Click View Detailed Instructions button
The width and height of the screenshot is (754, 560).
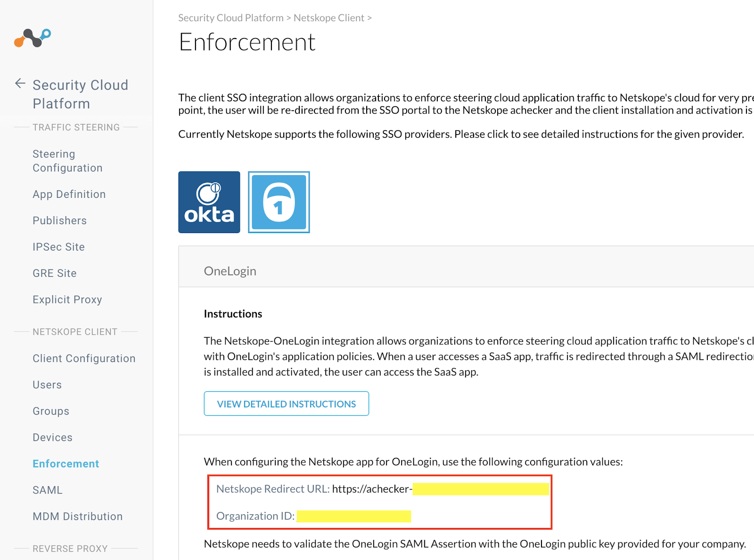click(x=287, y=404)
